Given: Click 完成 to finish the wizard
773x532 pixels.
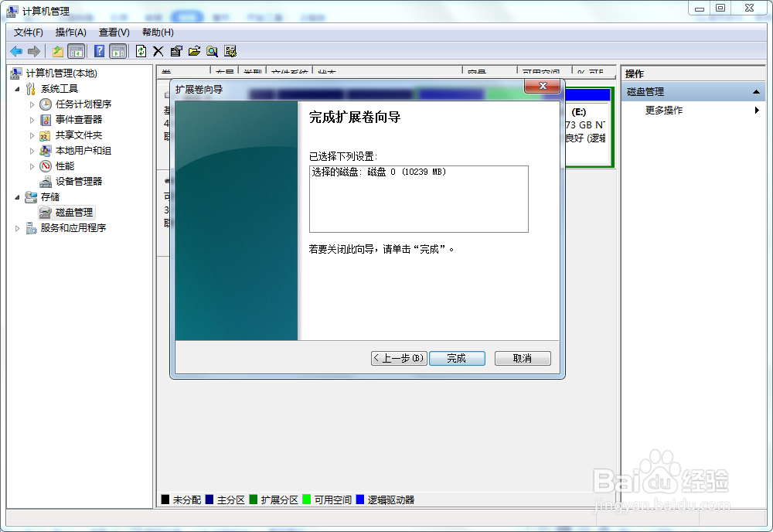Looking at the screenshot, I should [457, 359].
